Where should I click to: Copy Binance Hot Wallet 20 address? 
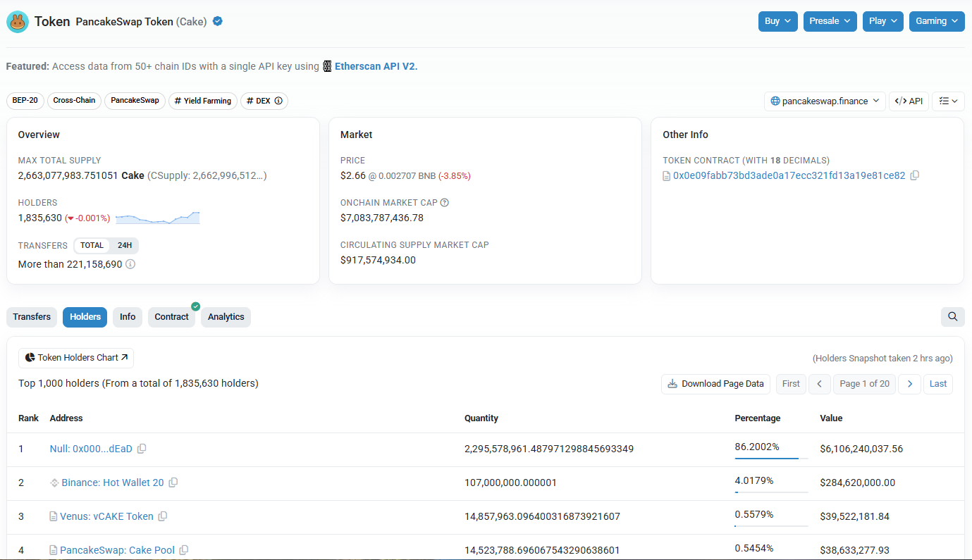point(173,483)
